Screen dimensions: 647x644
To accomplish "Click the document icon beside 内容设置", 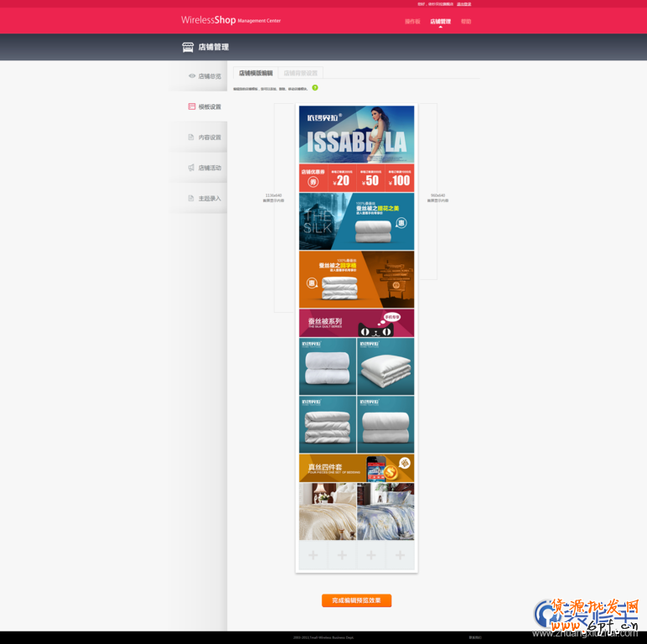I will 191,138.
